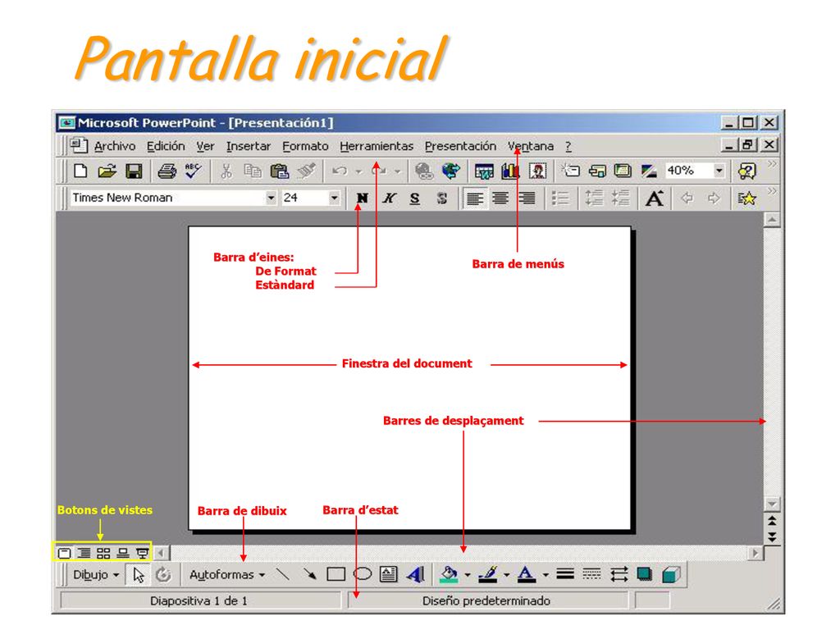The height and width of the screenshot is (630, 840).
Task: Insert clip art picture icon
Action: (x=537, y=171)
